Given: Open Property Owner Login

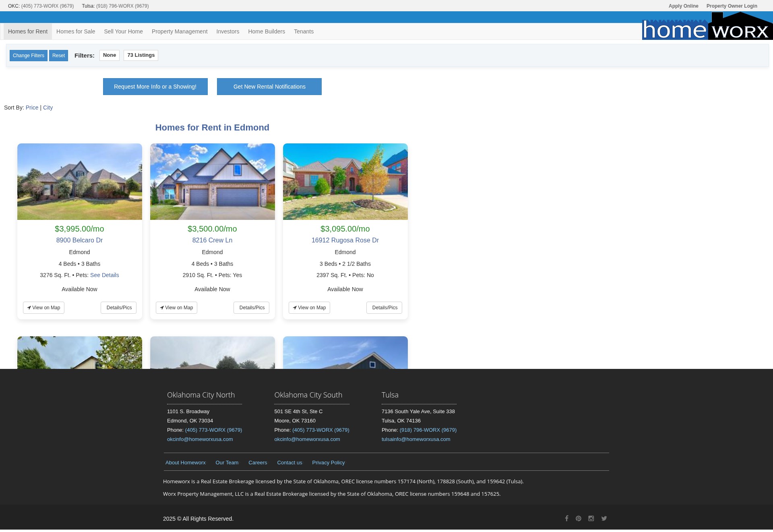Looking at the screenshot, I should (x=732, y=6).
